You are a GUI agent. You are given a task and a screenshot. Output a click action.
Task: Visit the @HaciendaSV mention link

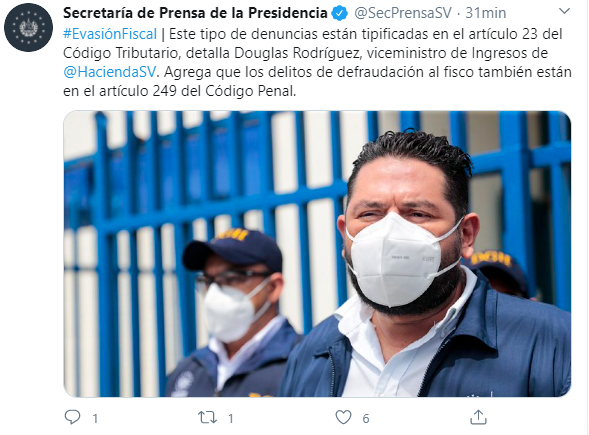click(109, 71)
